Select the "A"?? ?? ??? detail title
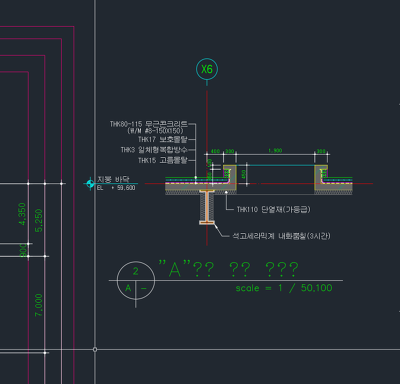This screenshot has height=384, width=400. pos(229,269)
